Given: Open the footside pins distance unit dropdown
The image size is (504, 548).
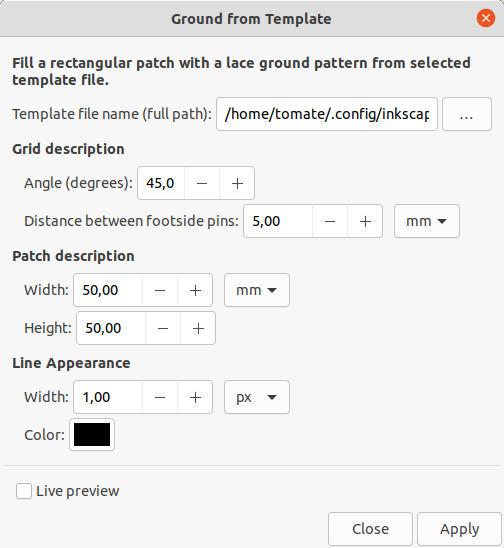Looking at the screenshot, I should coord(427,221).
